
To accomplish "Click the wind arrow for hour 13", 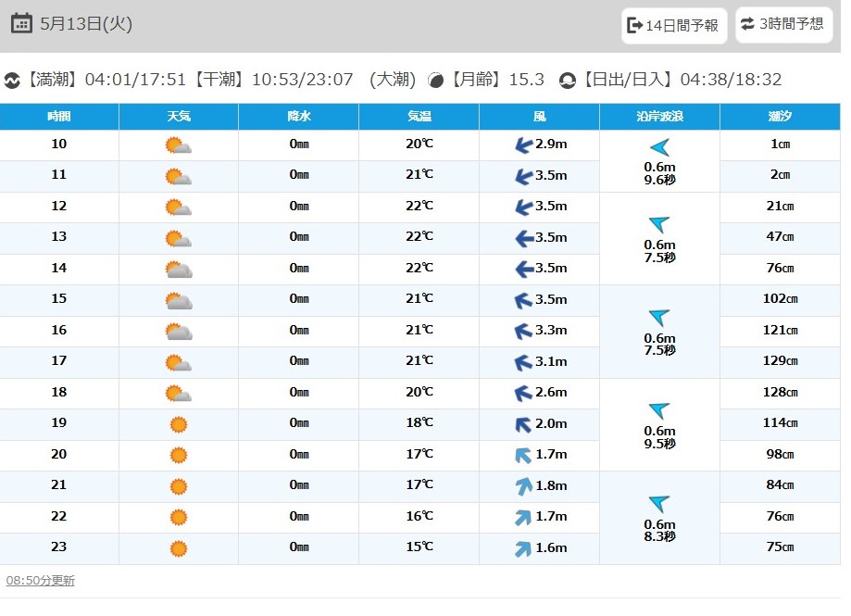I will point(524,238).
